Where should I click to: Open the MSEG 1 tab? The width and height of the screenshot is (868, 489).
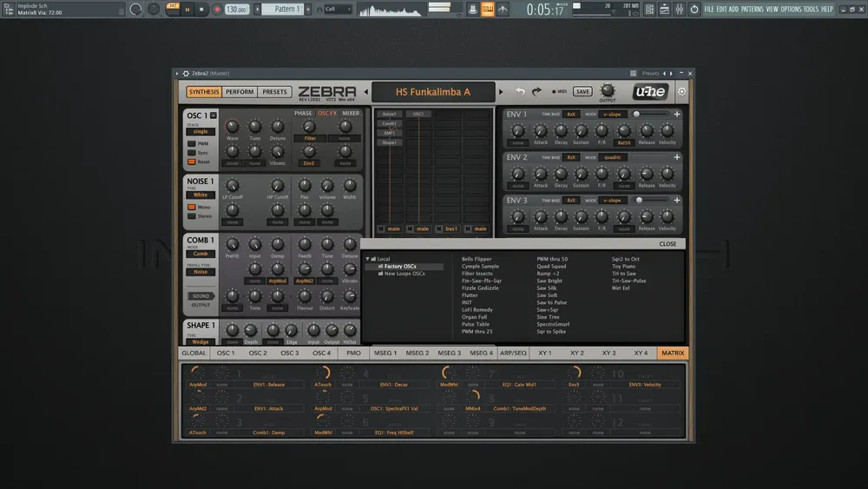(x=385, y=354)
